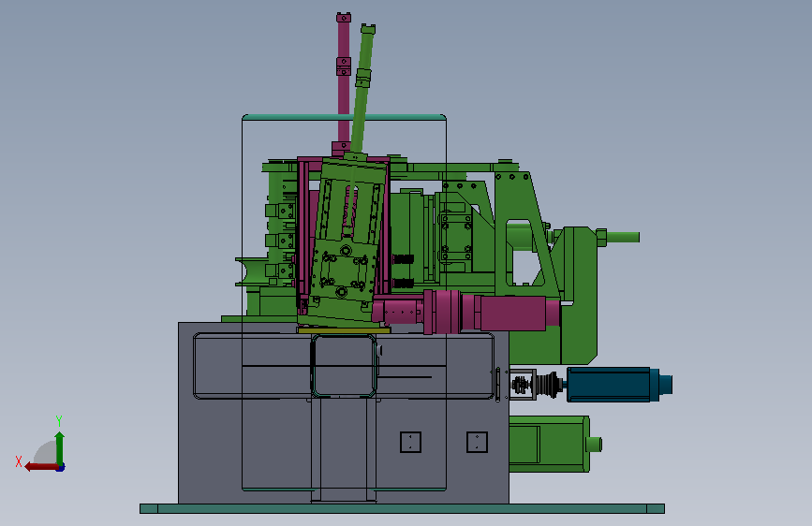Select the rounded rectangular window on cabinet center

[x=344, y=366]
